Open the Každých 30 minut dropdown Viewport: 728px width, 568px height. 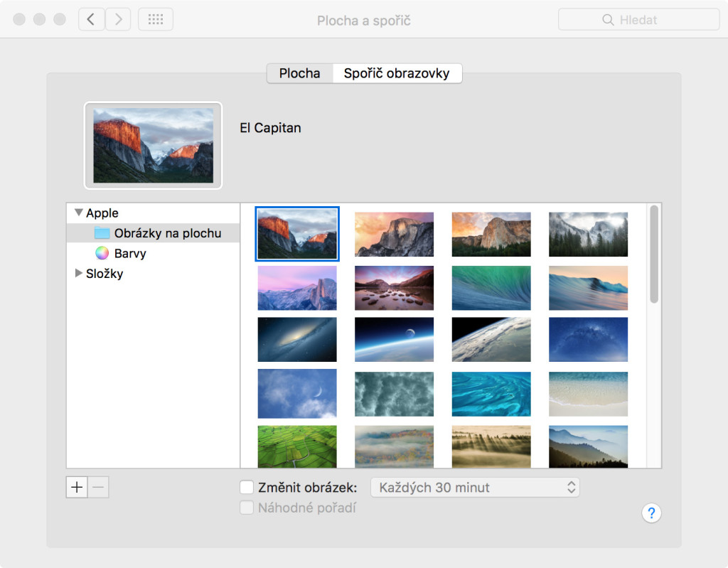pyautogui.click(x=475, y=487)
